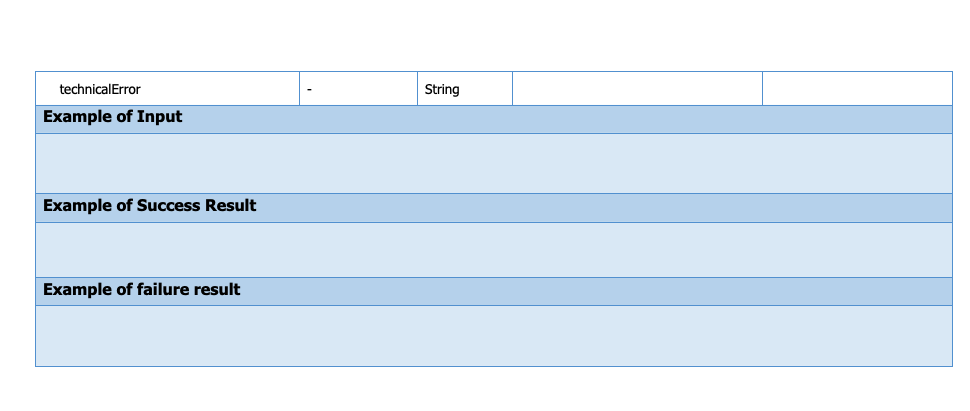Screen dimensions: 970x411
Task: Click the "Example of Input" heading
Action: [x=112, y=118]
